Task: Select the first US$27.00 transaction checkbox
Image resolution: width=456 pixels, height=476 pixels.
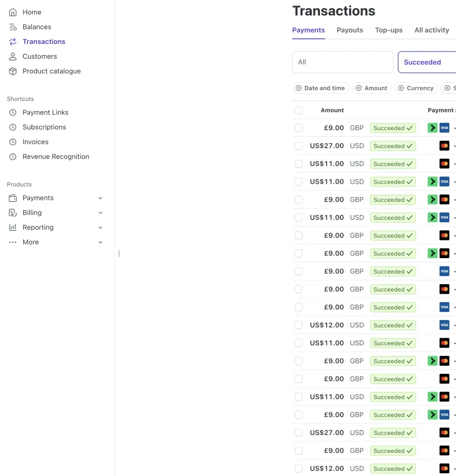Action: 299,146
